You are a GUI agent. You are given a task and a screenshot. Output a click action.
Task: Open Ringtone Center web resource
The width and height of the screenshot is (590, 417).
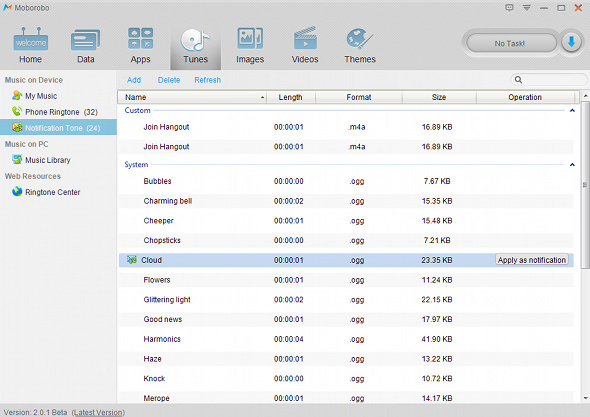click(x=52, y=192)
